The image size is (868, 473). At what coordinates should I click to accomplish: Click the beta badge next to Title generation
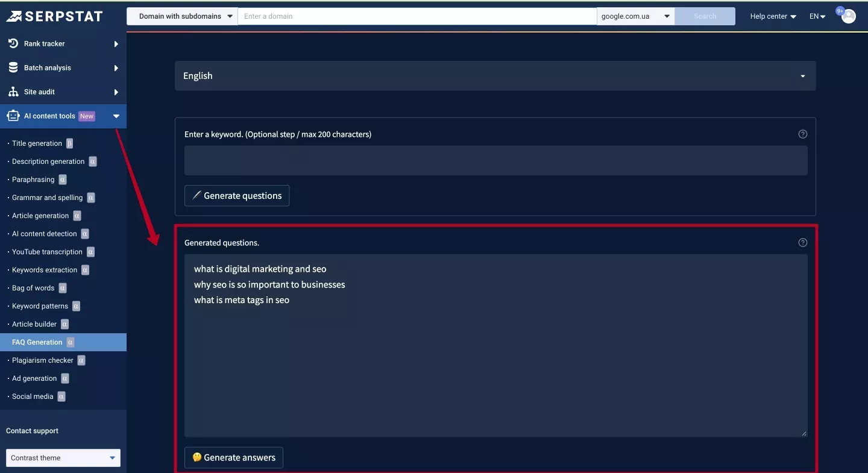(69, 143)
